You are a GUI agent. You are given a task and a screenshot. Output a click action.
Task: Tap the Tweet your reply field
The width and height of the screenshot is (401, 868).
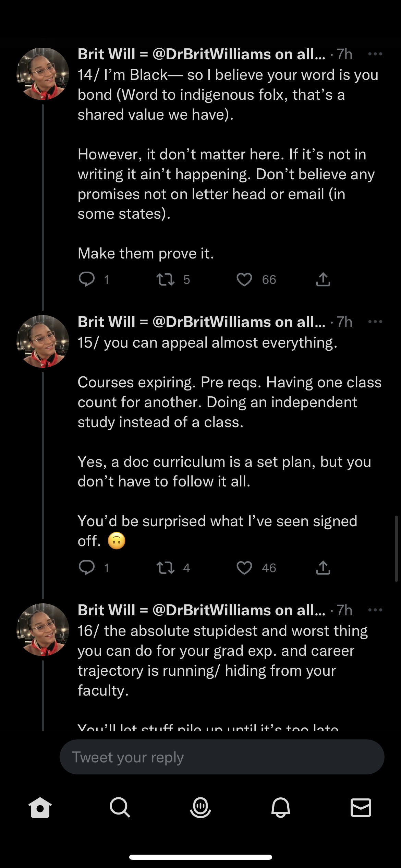tap(222, 757)
